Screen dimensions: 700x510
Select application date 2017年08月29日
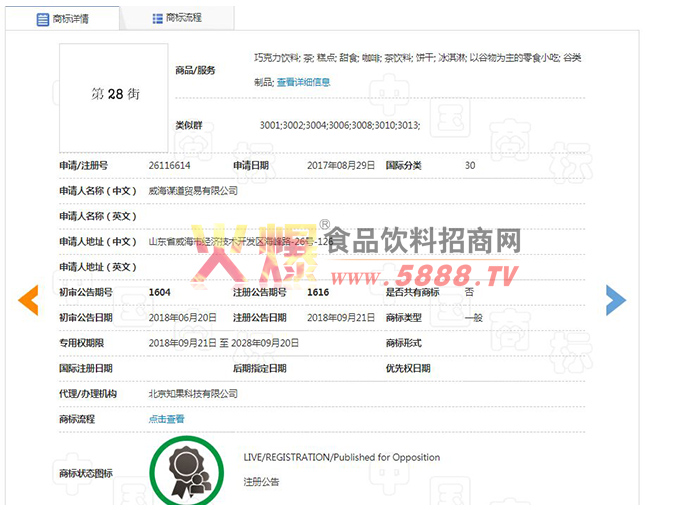(340, 165)
